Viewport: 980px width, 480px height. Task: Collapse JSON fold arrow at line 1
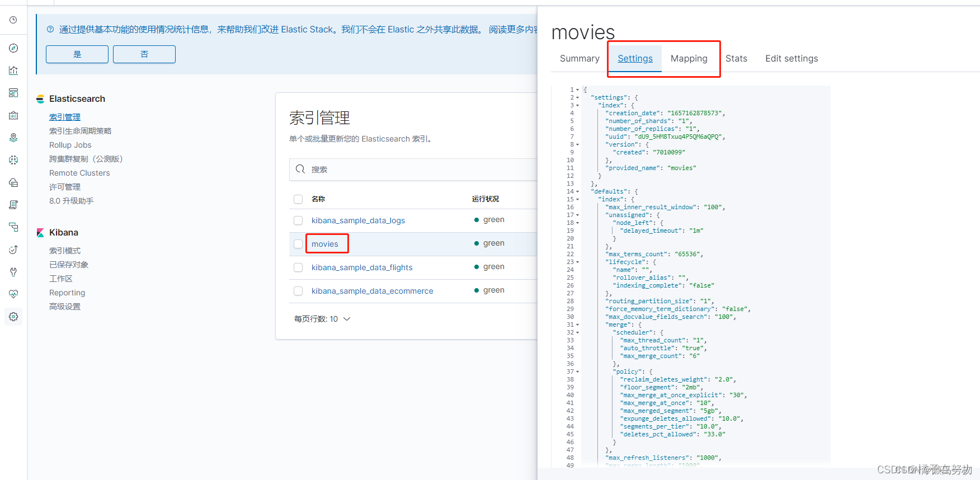578,90
